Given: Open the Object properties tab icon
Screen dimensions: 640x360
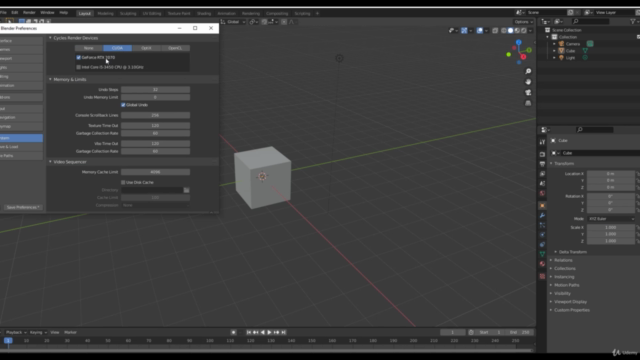Looking at the screenshot, I should tap(542, 206).
